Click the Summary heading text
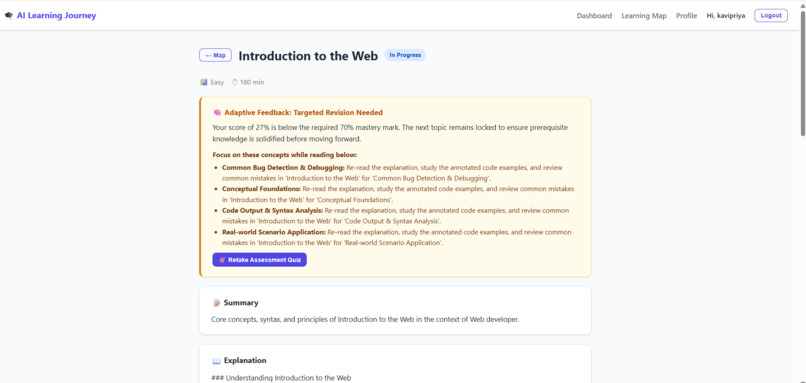 pos(241,303)
